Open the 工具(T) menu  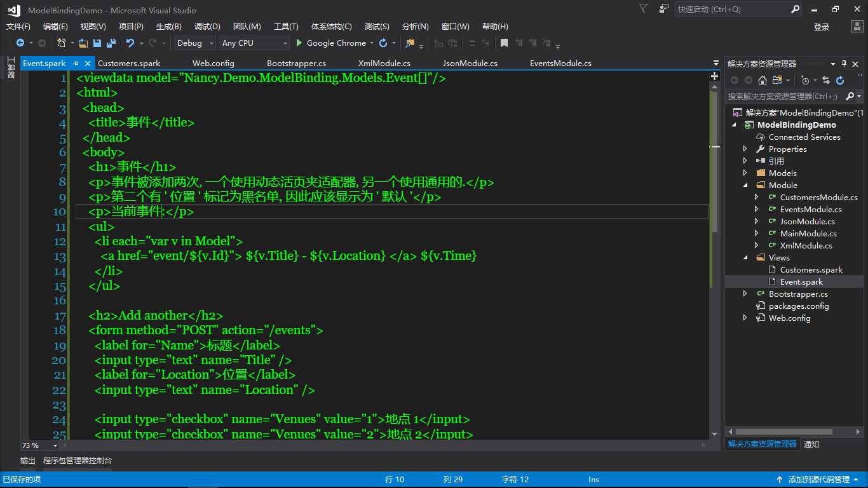pos(286,27)
